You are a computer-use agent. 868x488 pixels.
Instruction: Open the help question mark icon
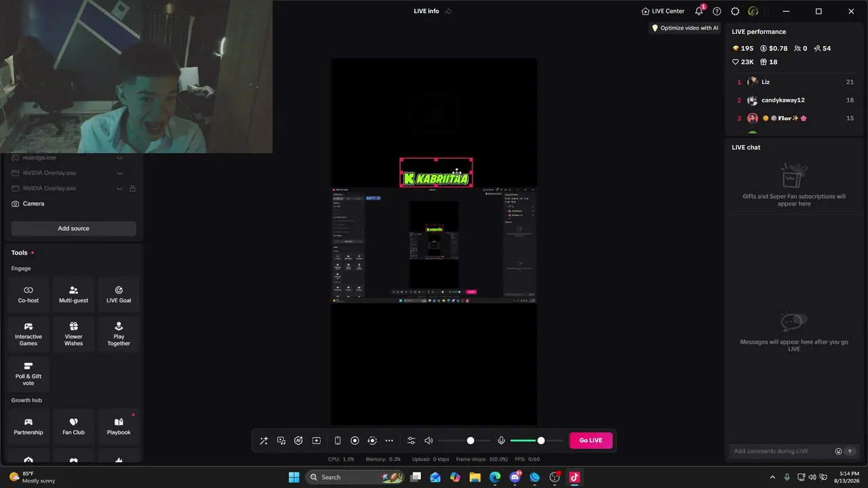pyautogui.click(x=717, y=12)
